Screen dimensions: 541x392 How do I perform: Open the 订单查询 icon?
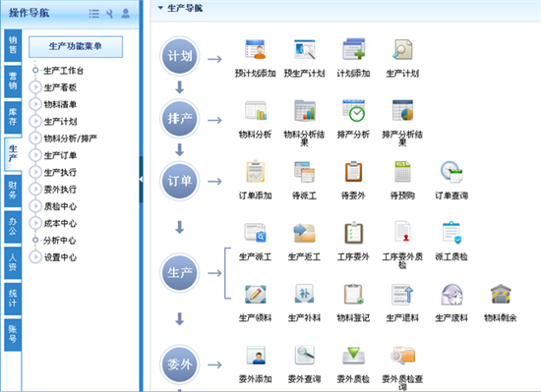click(451, 172)
